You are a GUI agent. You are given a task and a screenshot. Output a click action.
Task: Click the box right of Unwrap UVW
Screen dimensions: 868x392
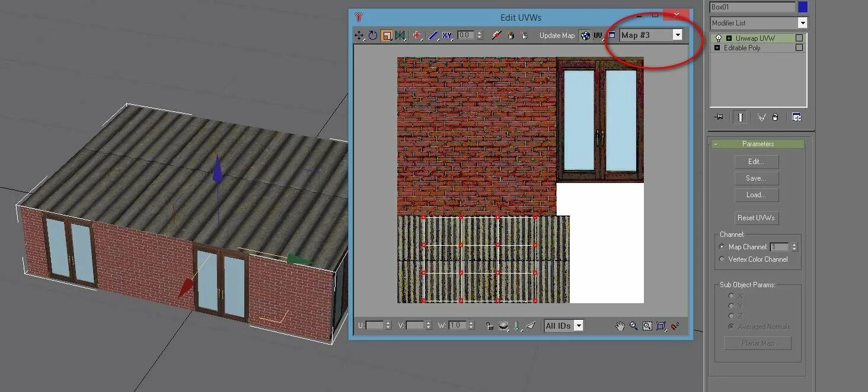tap(799, 38)
